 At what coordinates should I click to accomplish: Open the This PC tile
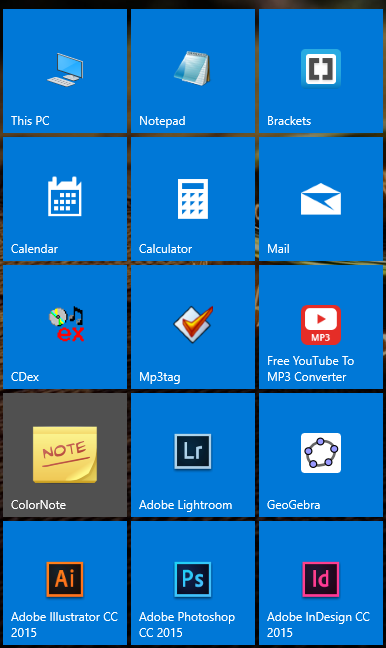pyautogui.click(x=65, y=71)
